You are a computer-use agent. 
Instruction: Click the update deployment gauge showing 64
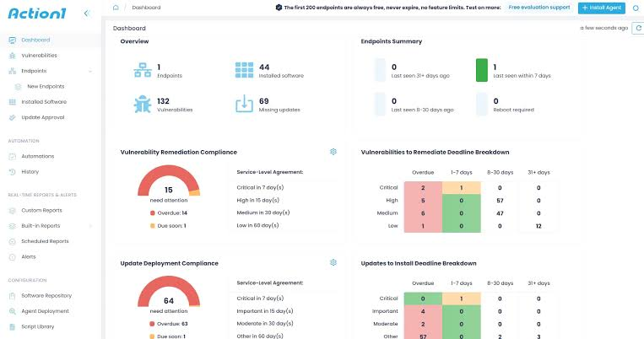coord(169,293)
